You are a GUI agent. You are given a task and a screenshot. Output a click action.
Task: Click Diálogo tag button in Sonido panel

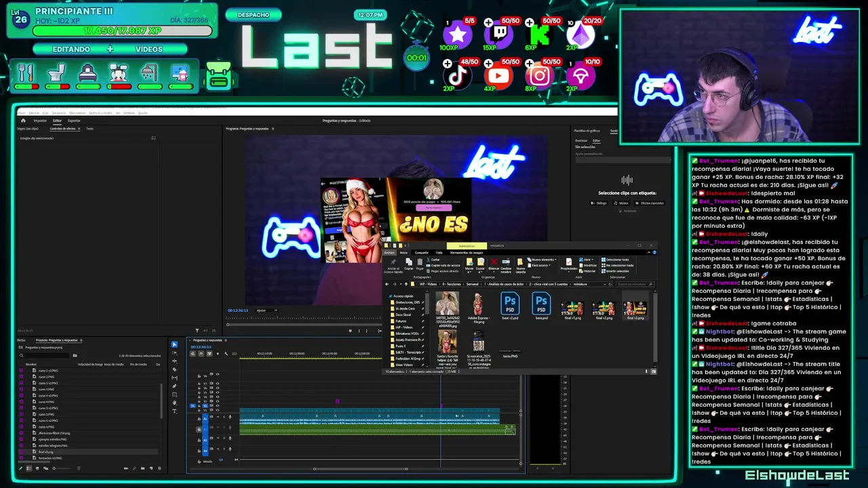click(x=599, y=203)
